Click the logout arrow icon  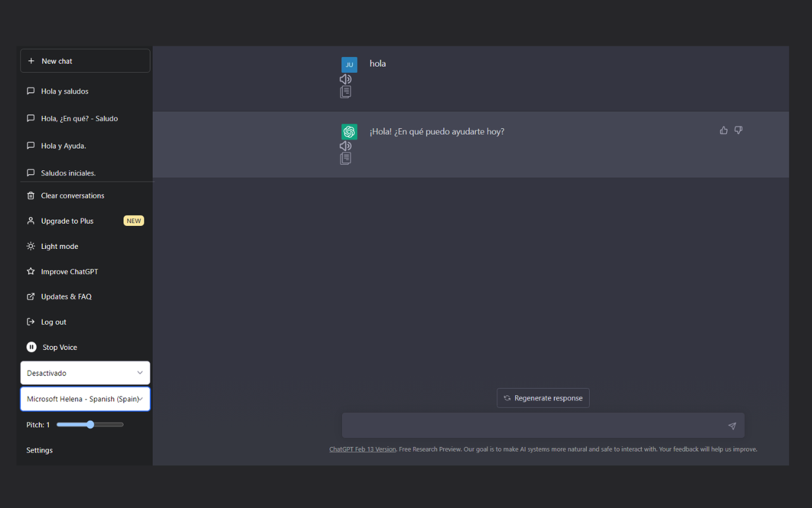pos(30,322)
